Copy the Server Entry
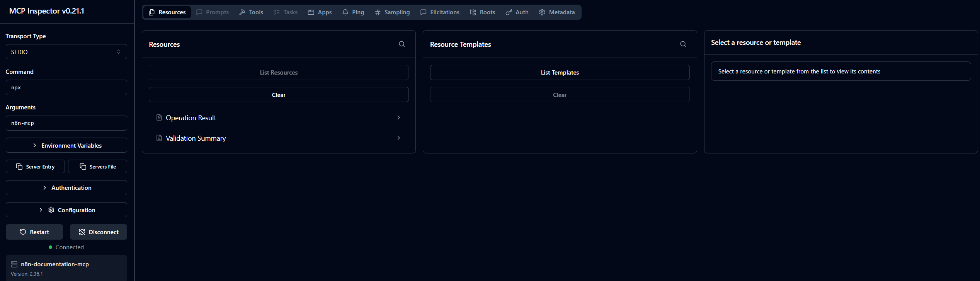The width and height of the screenshot is (980, 281). (35, 167)
